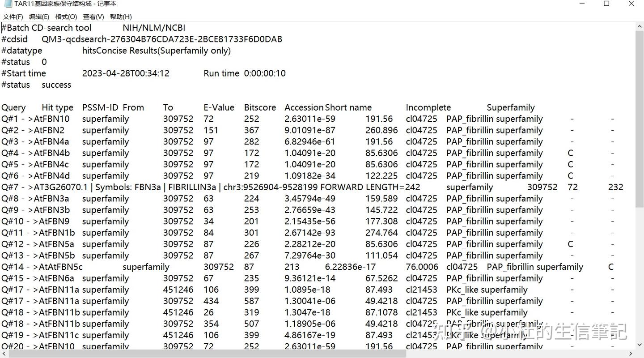644x358 pixels.
Task: Click the column header line starting with Query
Action: 268,107
